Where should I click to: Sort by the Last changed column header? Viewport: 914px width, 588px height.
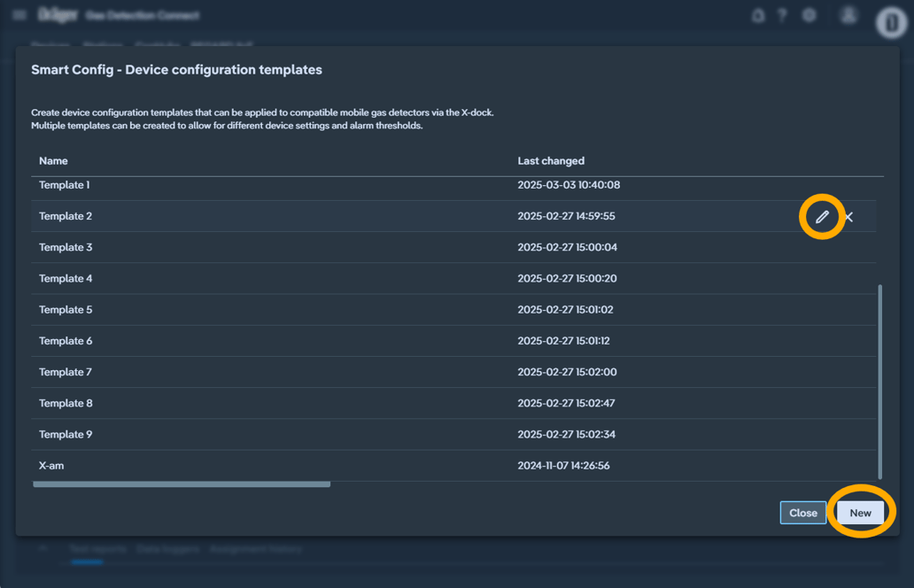pyautogui.click(x=551, y=161)
